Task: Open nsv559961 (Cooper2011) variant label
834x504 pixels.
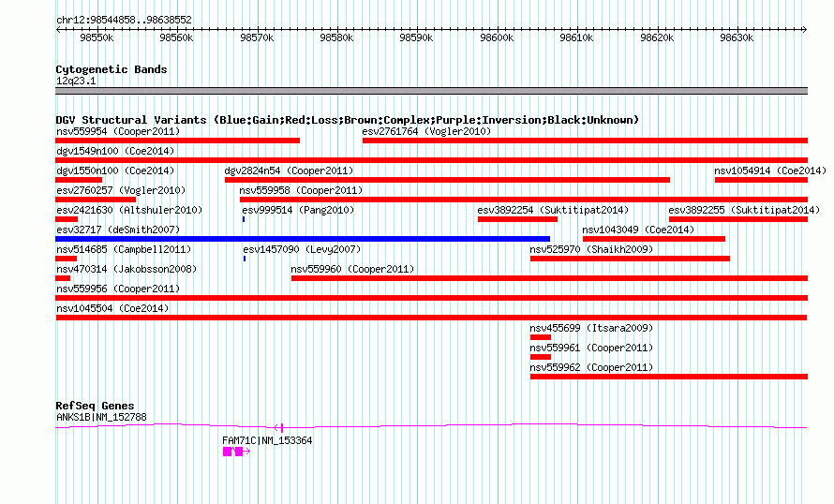Action: coord(591,348)
